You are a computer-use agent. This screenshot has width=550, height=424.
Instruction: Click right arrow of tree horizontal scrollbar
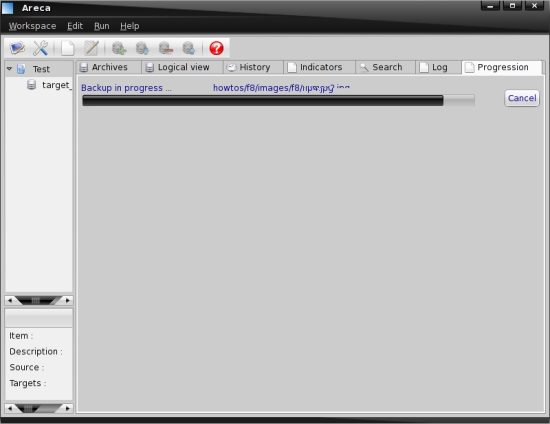point(68,300)
